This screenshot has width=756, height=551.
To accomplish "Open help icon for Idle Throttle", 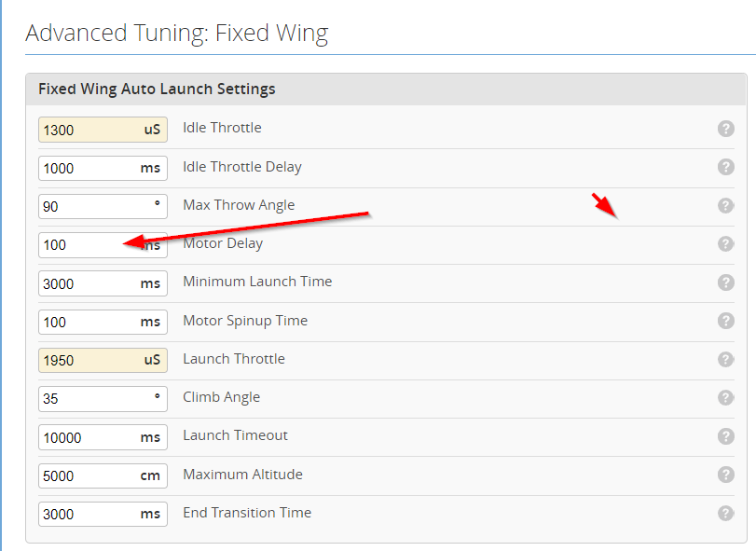I will point(725,129).
